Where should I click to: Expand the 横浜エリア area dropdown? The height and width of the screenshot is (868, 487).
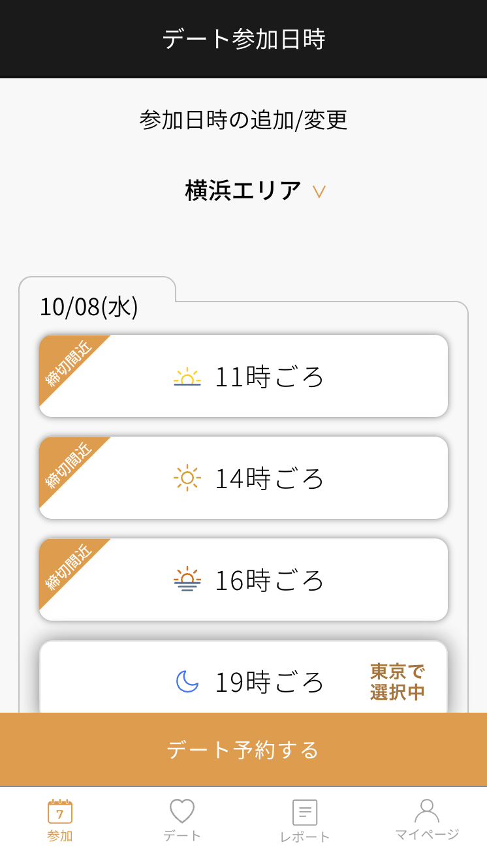243,191
